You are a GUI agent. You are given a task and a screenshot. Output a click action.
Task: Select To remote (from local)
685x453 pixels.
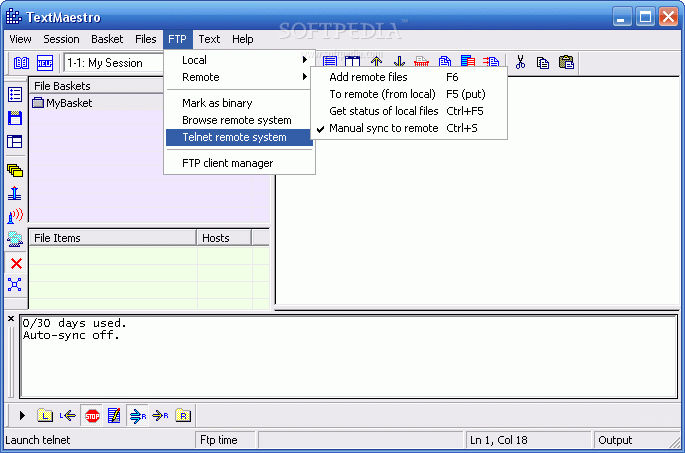pyautogui.click(x=409, y=94)
